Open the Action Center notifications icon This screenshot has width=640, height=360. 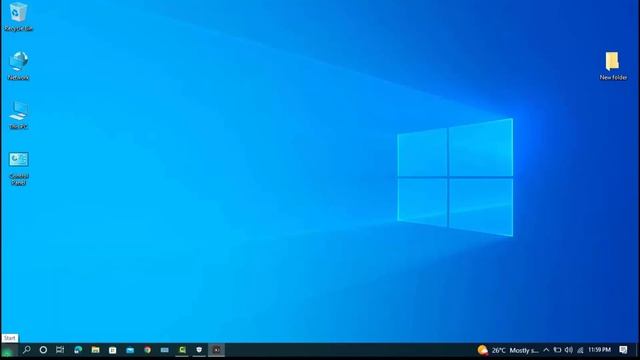[x=623, y=350]
